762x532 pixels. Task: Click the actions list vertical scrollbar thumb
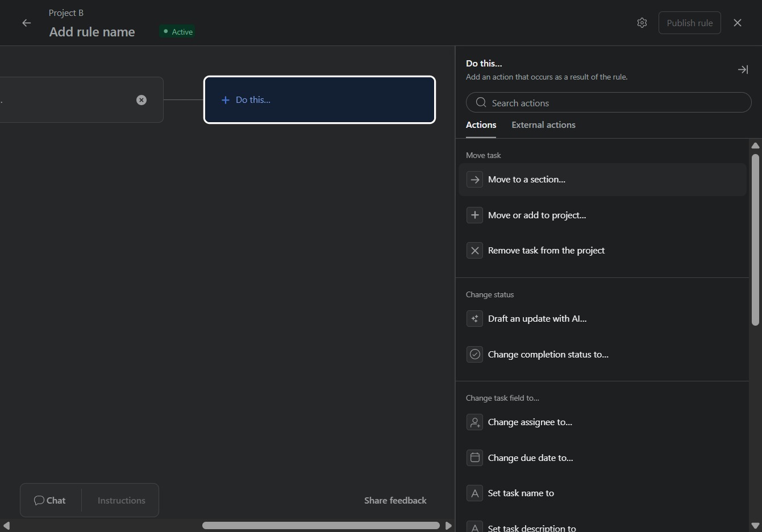point(755,239)
